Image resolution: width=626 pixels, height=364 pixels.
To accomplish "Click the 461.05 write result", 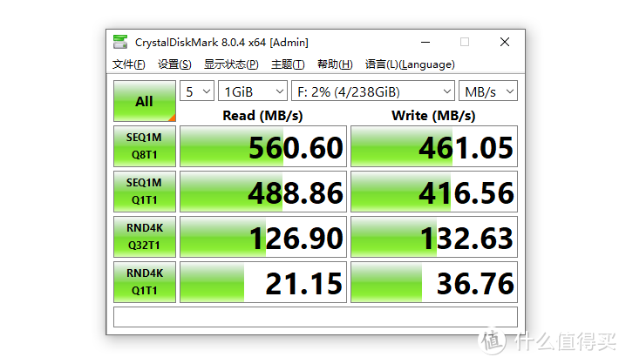I will (434, 146).
